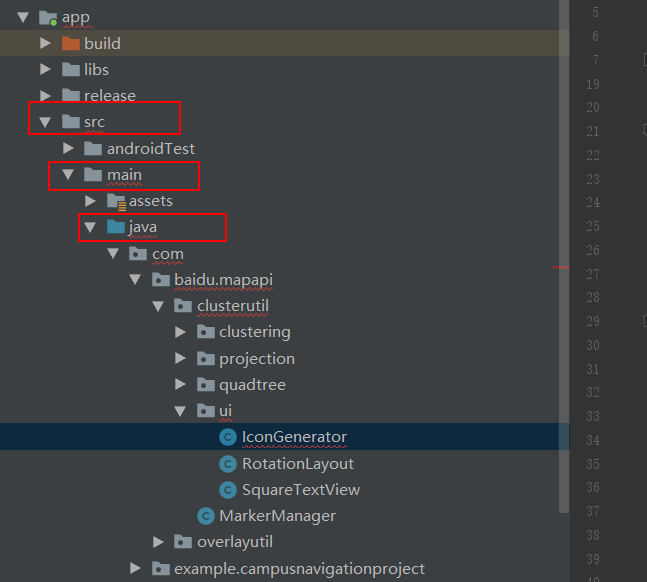
Task: Click the assets resource folder icon
Action: (x=116, y=201)
